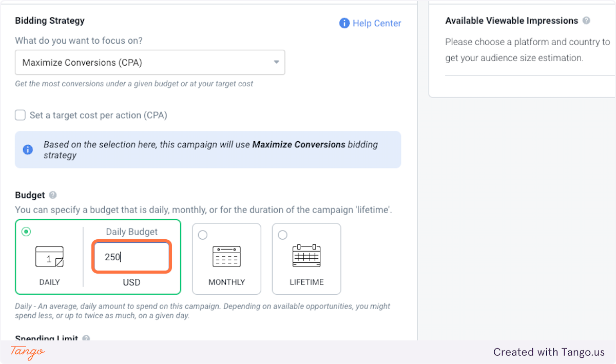Click the Spending Limit help icon
This screenshot has height=364, width=616.
pyautogui.click(x=86, y=338)
